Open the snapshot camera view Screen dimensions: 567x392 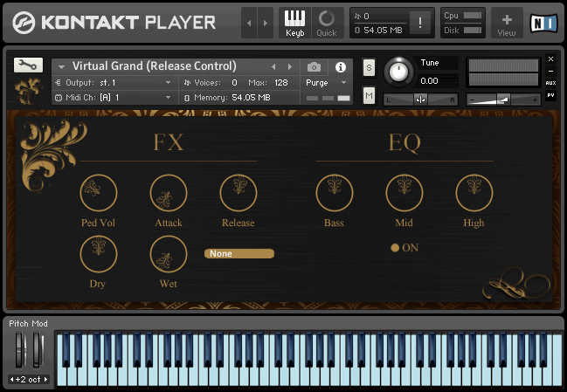(314, 67)
